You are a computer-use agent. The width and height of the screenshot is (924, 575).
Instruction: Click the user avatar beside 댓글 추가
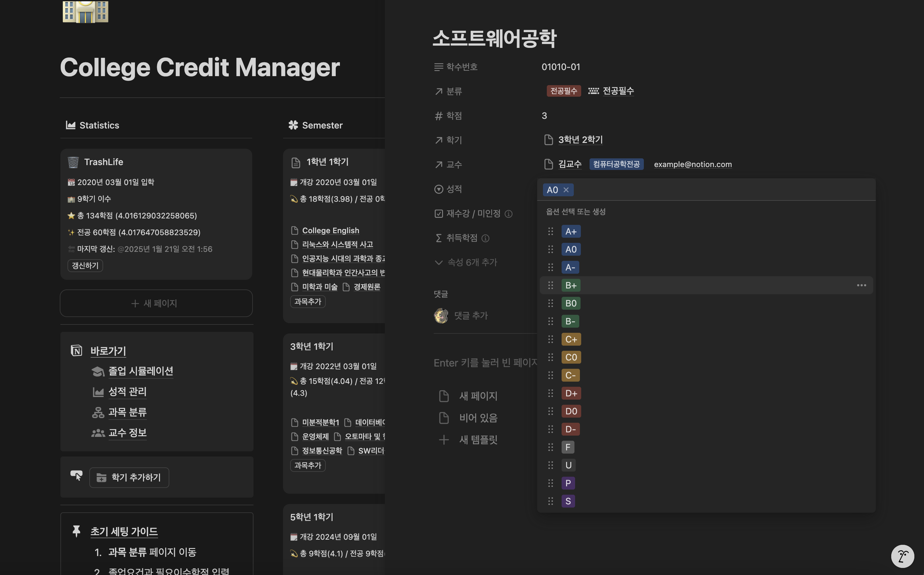tap(441, 316)
